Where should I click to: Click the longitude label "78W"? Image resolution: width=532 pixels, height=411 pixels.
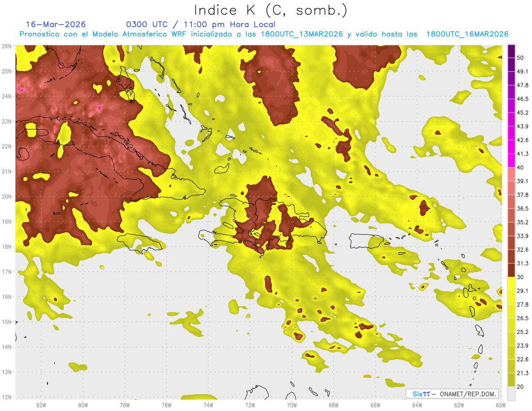pyautogui.click(x=125, y=405)
